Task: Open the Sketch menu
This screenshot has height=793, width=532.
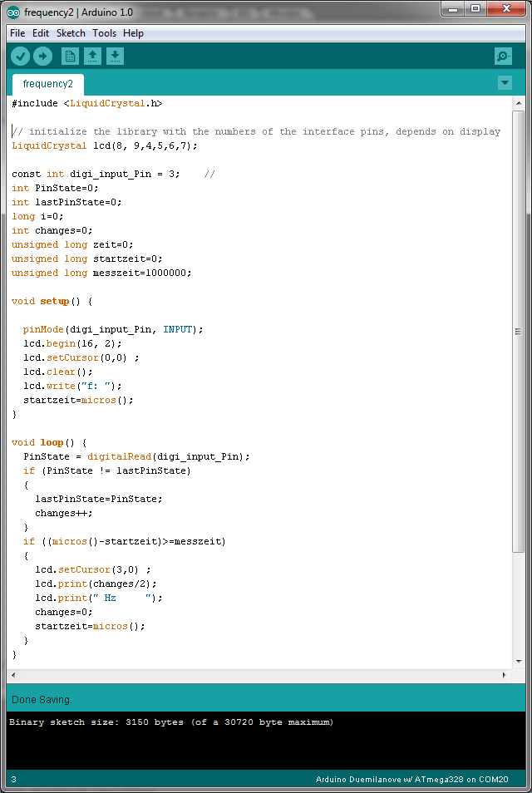Action: point(71,33)
